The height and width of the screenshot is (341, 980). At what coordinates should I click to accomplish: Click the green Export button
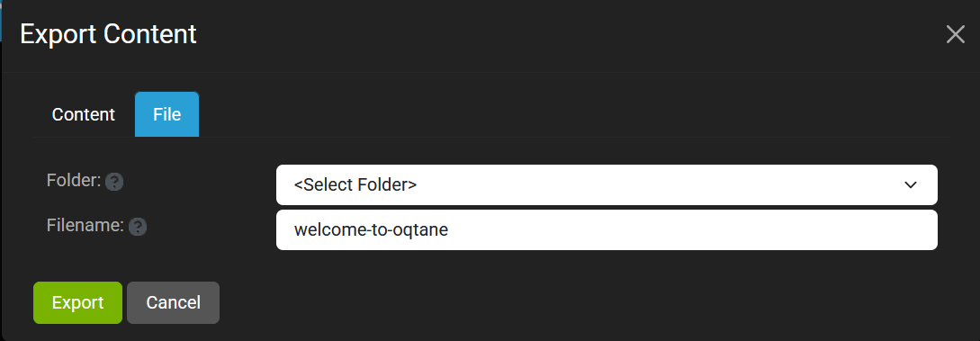77,303
